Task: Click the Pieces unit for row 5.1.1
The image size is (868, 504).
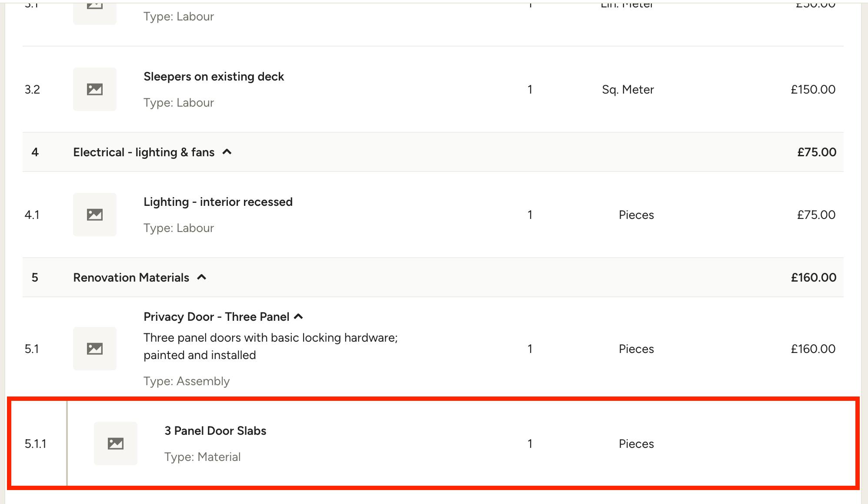Action: point(636,444)
